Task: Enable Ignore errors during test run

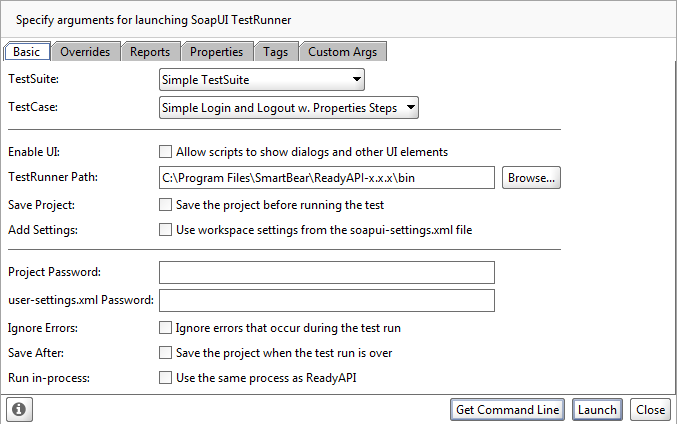Action: 165,328
